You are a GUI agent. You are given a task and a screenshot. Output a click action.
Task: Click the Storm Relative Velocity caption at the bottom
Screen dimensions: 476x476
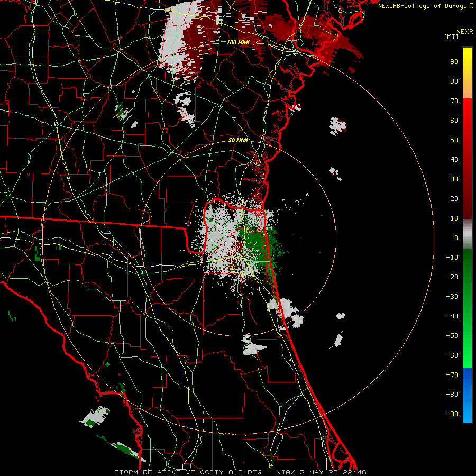(x=240, y=472)
